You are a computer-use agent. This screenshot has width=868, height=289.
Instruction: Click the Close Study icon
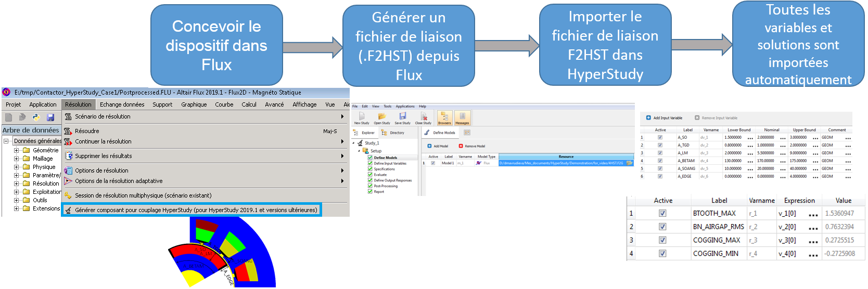coord(424,116)
